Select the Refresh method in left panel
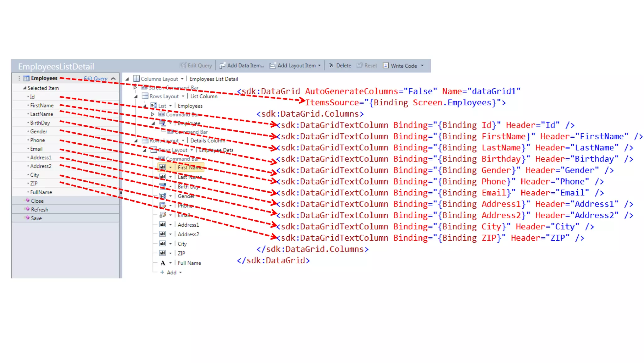 pyautogui.click(x=39, y=209)
